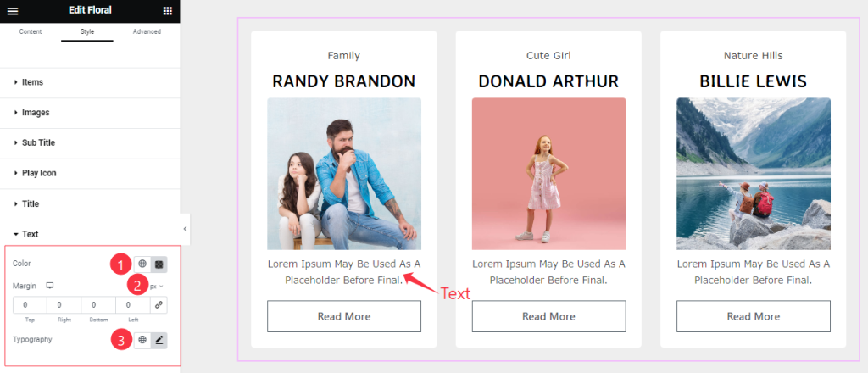The width and height of the screenshot is (868, 373).
Task: Edit typography with the pencil icon
Action: [159, 340]
